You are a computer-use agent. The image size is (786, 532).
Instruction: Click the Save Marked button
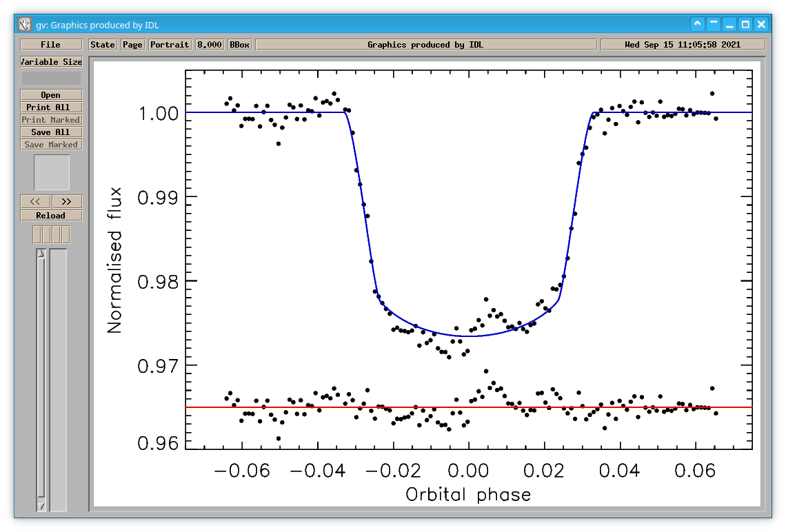tap(51, 144)
